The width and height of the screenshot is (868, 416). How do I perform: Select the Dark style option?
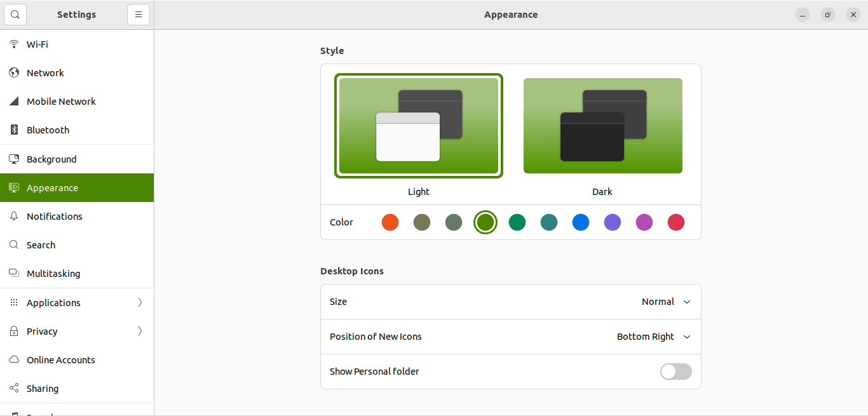pos(602,125)
